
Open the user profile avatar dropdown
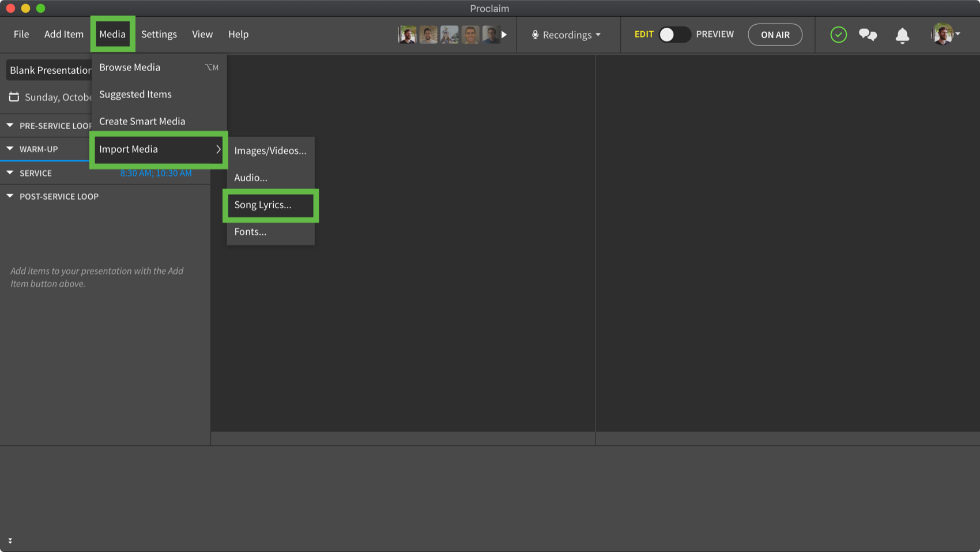point(945,35)
